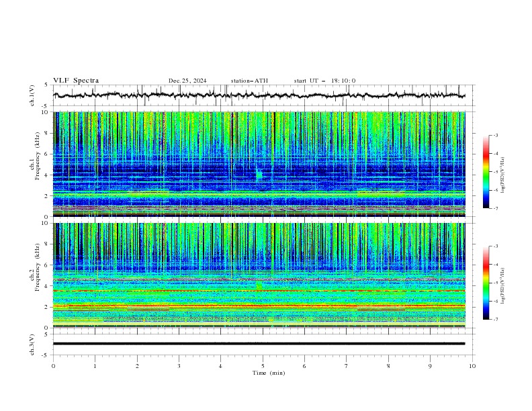Click the "Time (min)" axis title

click(x=269, y=373)
